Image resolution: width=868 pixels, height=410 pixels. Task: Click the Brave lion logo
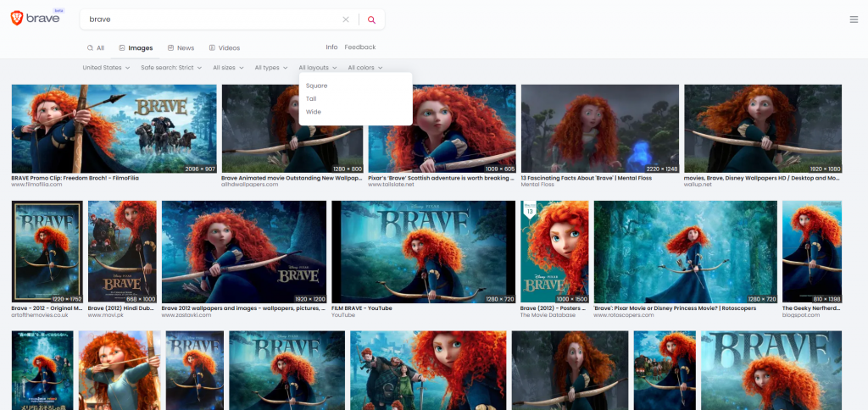tap(17, 19)
